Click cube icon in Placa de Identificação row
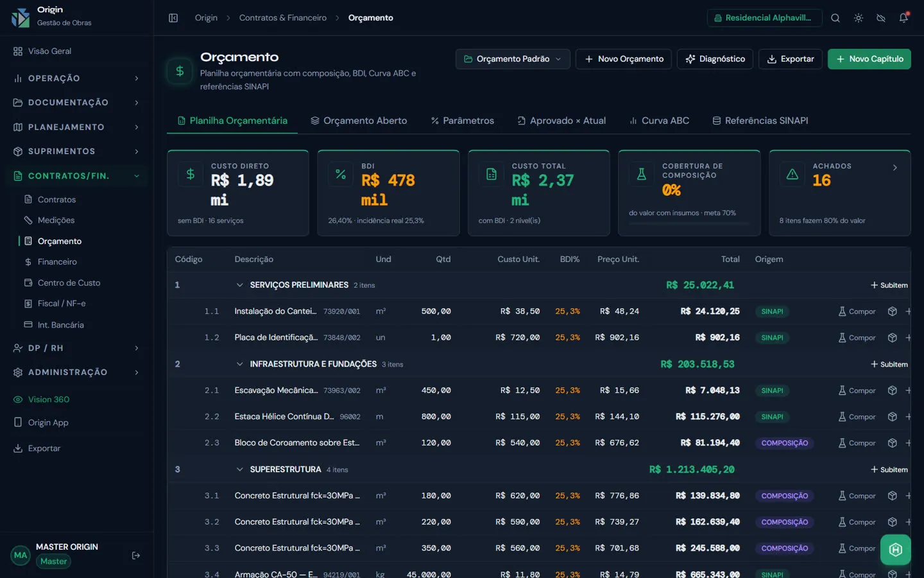This screenshot has height=578, width=924. (892, 338)
